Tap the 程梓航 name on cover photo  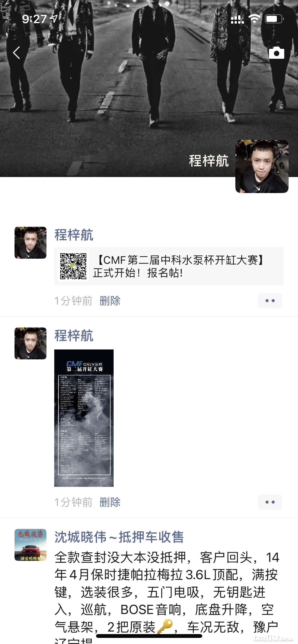click(209, 161)
